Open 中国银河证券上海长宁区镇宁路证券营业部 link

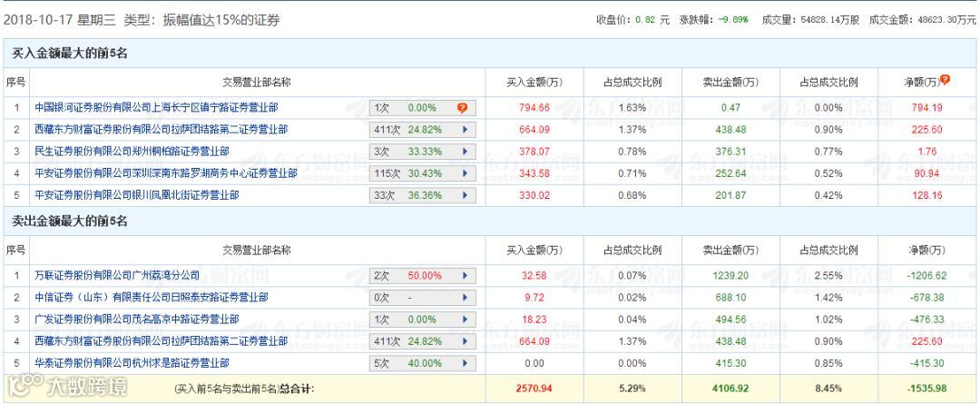tap(156, 107)
